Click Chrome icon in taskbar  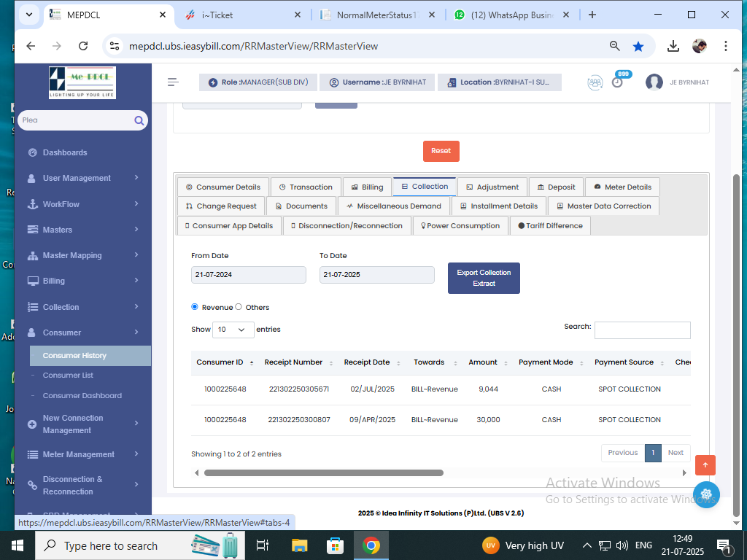pos(371,545)
